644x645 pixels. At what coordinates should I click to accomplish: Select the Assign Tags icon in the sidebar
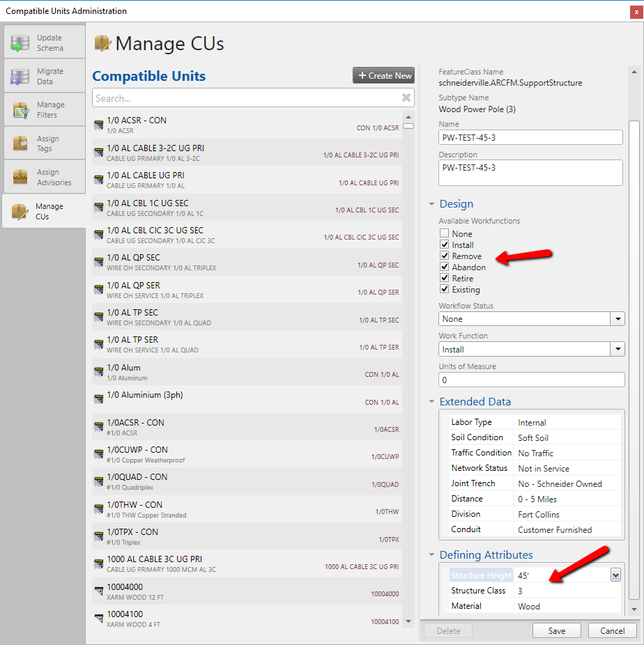click(x=22, y=142)
